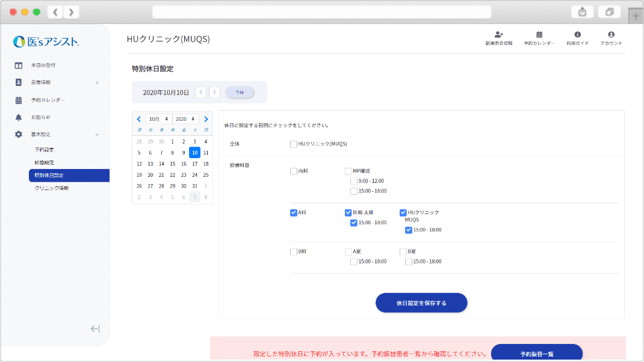Click the 休日設定を保存する button

[x=421, y=303]
